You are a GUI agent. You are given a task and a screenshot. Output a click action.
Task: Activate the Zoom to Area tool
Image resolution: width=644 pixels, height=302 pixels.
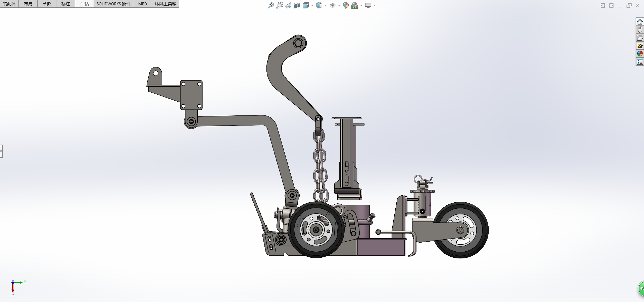tap(280, 5)
